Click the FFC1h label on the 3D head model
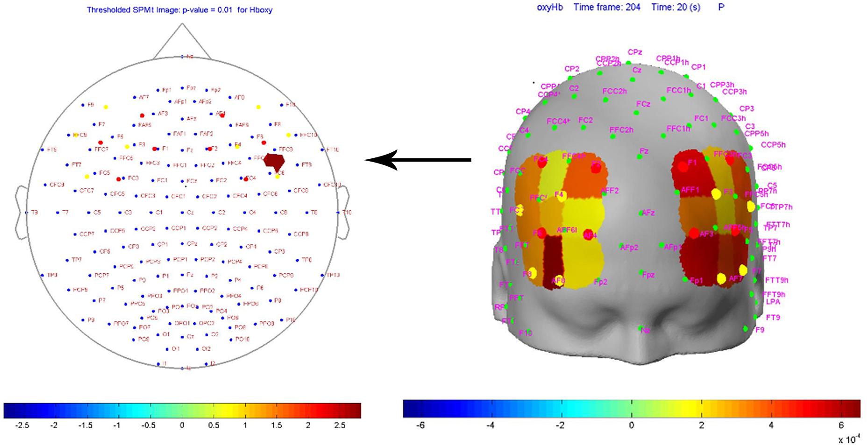This screenshot has height=447, width=868. tap(678, 128)
